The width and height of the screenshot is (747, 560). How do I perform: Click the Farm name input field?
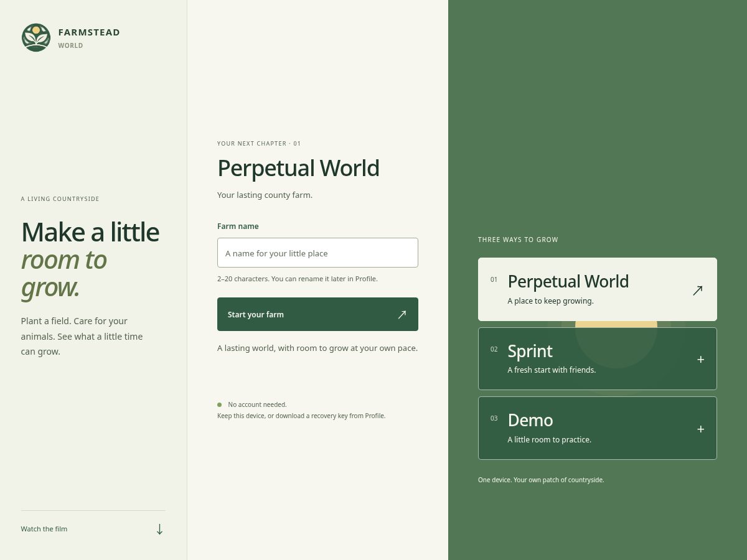[x=317, y=253]
